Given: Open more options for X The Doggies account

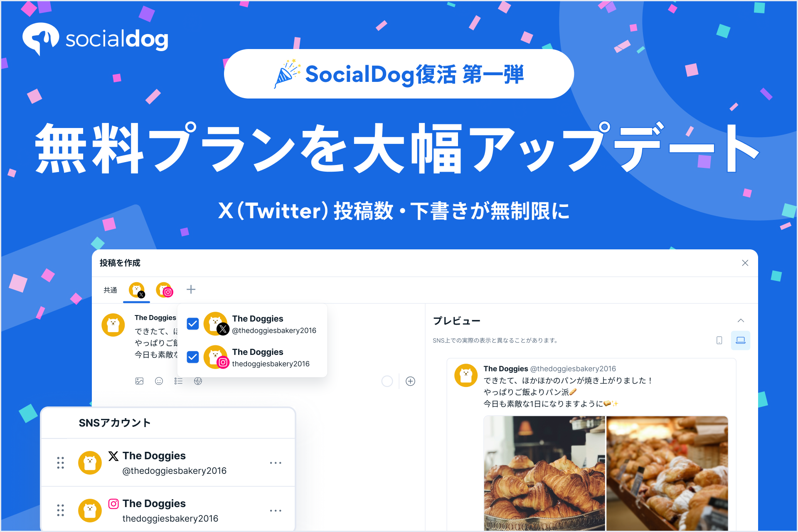Looking at the screenshot, I should pyautogui.click(x=276, y=463).
